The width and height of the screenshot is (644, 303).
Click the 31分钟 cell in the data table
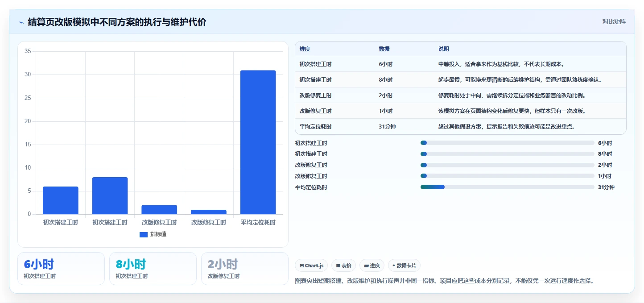click(x=387, y=127)
